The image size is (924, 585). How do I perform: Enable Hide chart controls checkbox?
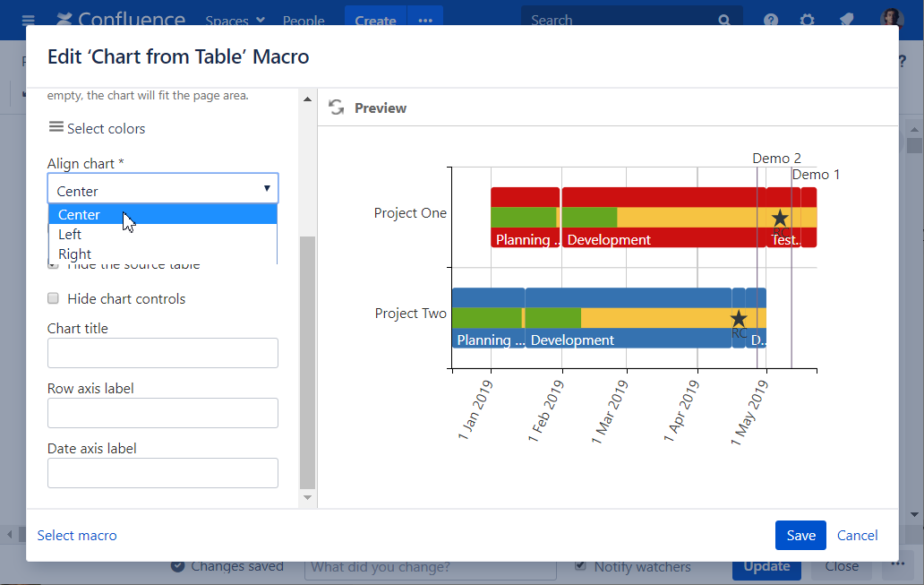53,298
